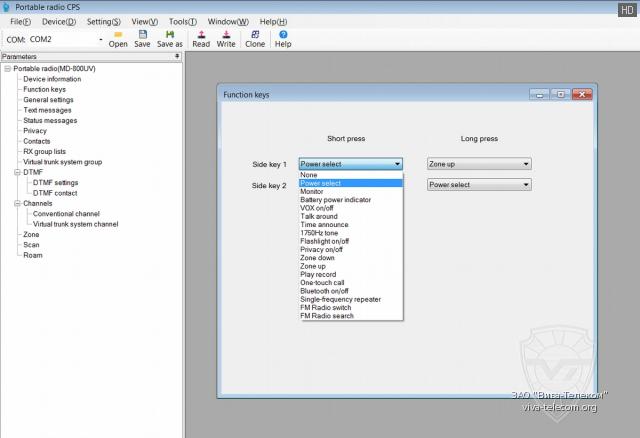The width and height of the screenshot is (640, 438).
Task: Click the Clone toolbar icon
Action: click(x=255, y=39)
